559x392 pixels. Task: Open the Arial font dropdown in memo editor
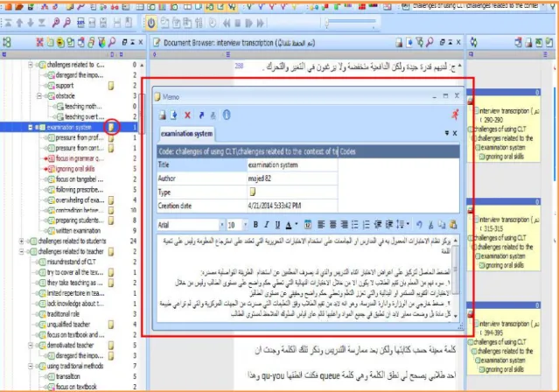pyautogui.click(x=221, y=225)
